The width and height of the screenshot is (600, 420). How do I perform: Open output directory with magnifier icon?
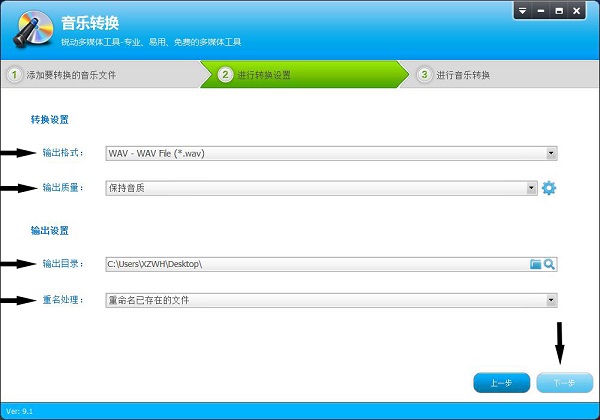coord(549,264)
